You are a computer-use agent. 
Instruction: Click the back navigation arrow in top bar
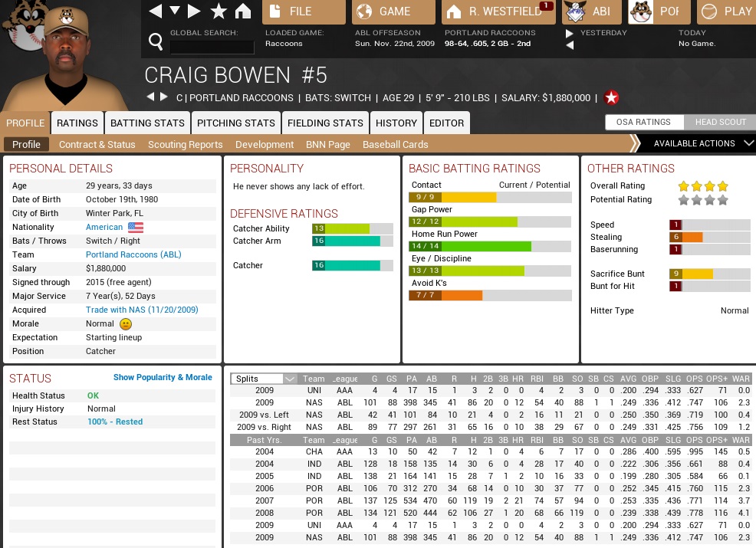[x=156, y=11]
